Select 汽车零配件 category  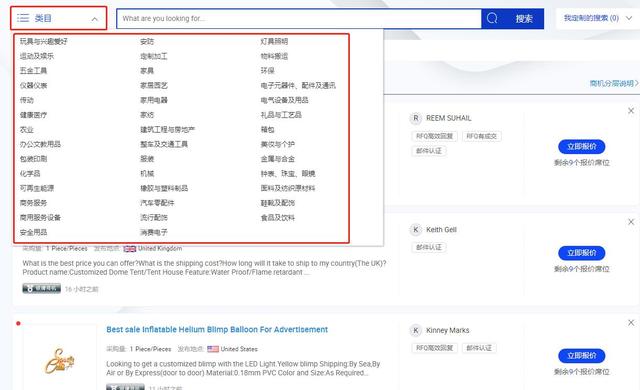pos(157,203)
